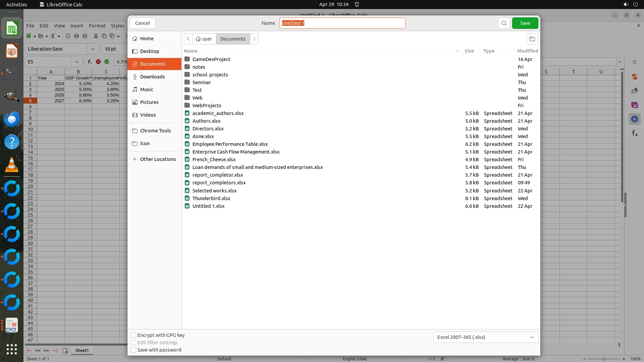Open VLC media player from the dock
This screenshot has height=362, width=644.
[x=12, y=165]
